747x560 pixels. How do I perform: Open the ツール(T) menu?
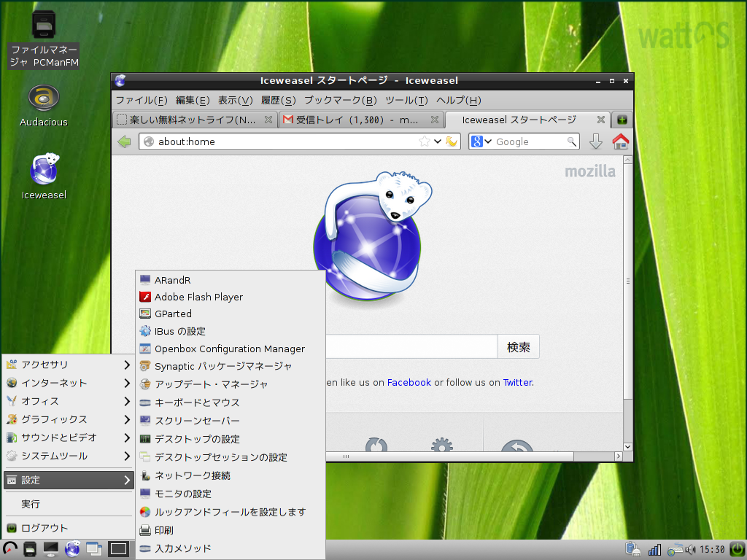[406, 101]
